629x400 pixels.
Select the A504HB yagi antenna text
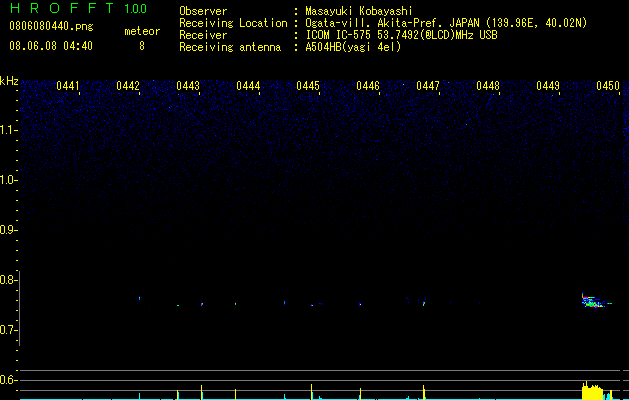click(x=353, y=47)
